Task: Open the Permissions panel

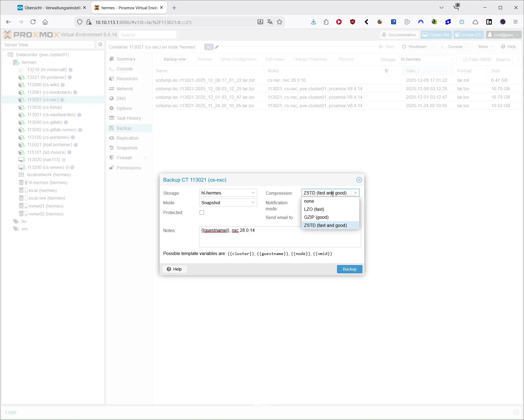Action: tap(129, 167)
